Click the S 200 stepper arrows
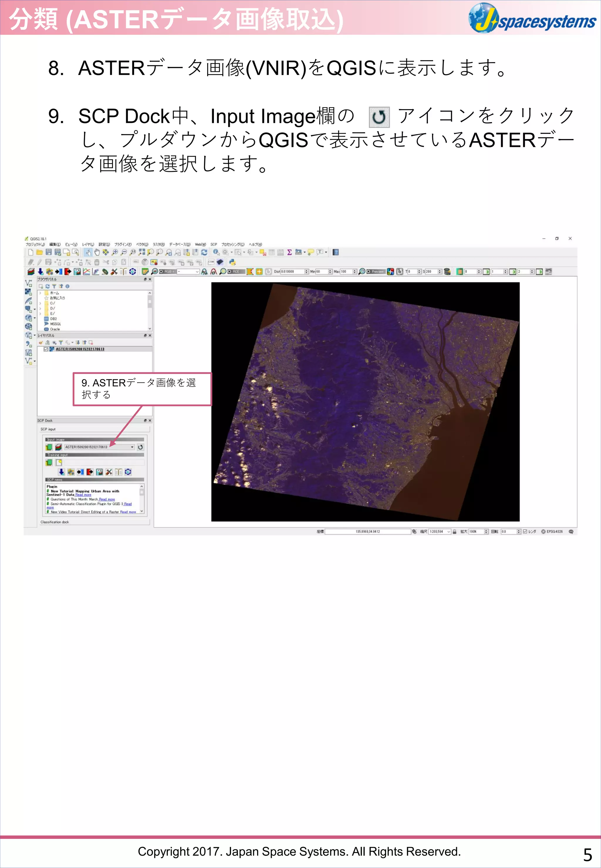The height and width of the screenshot is (868, 601). pyautogui.click(x=440, y=271)
